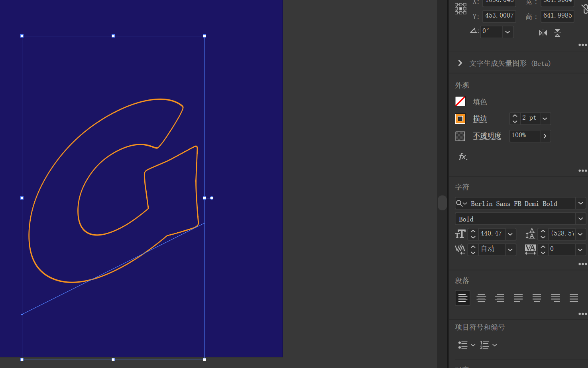Open the leading dropdown
The width and height of the screenshot is (588, 368).
pos(580,234)
